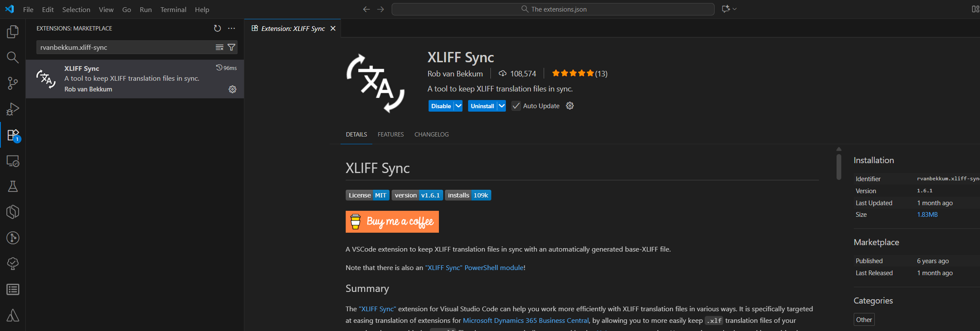Expand the Uninstall button dropdown arrow
980x331 pixels.
coord(502,106)
